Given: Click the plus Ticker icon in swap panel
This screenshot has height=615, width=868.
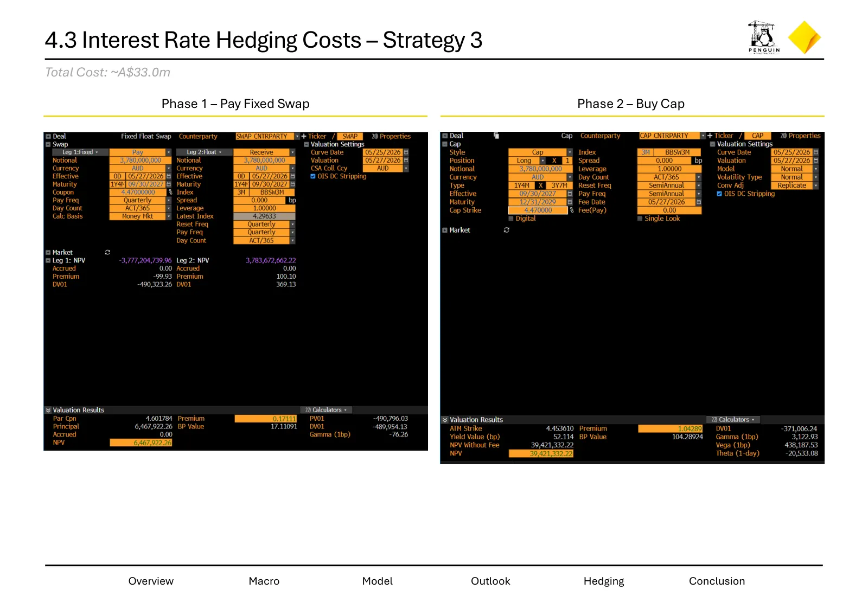Looking at the screenshot, I should [x=304, y=136].
